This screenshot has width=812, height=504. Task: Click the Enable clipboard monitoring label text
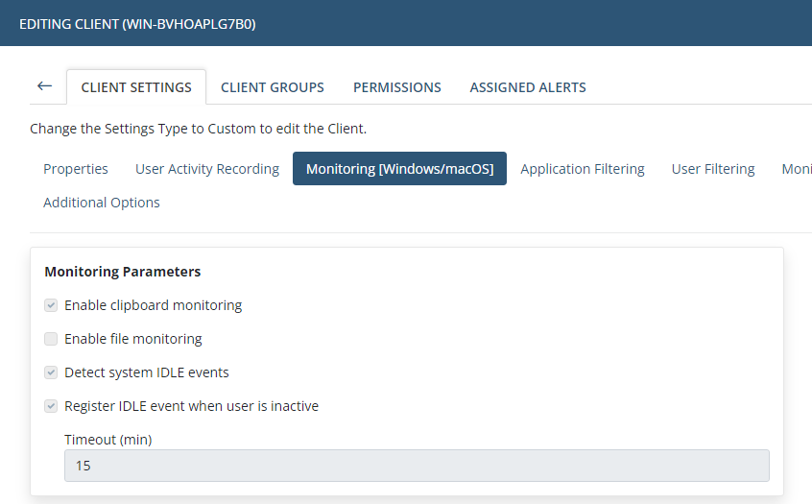tap(153, 305)
